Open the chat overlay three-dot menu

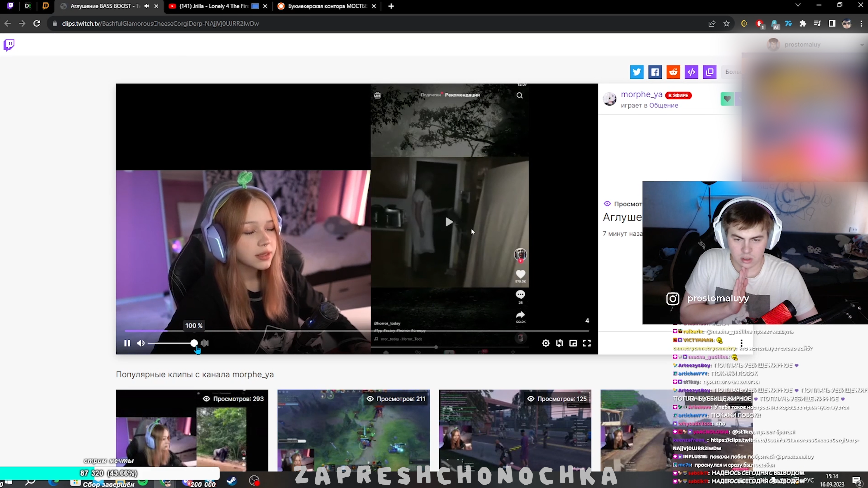741,343
